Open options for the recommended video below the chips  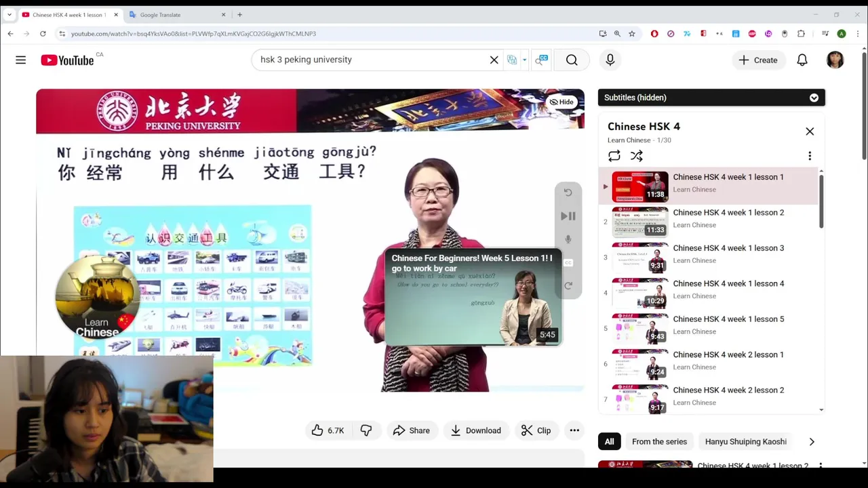821,466
